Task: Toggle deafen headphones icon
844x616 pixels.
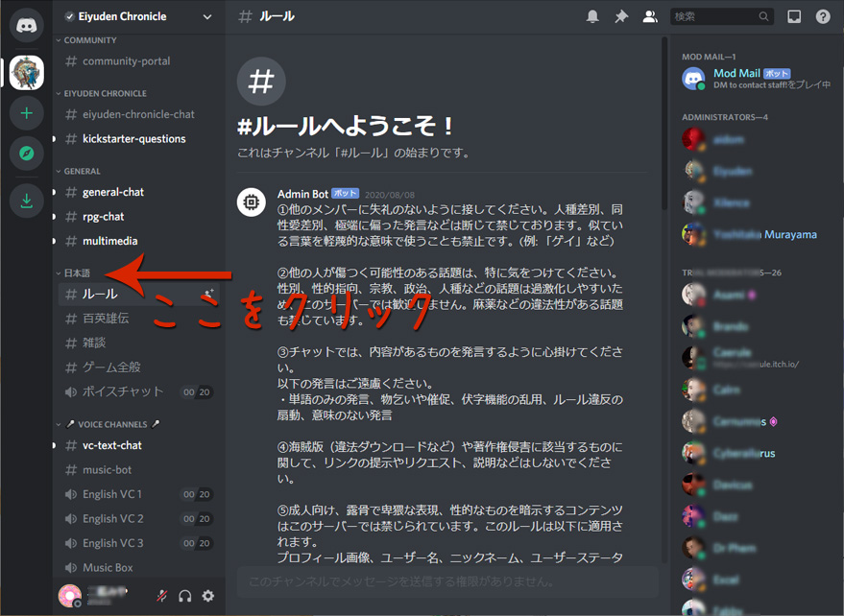Action: (x=184, y=596)
